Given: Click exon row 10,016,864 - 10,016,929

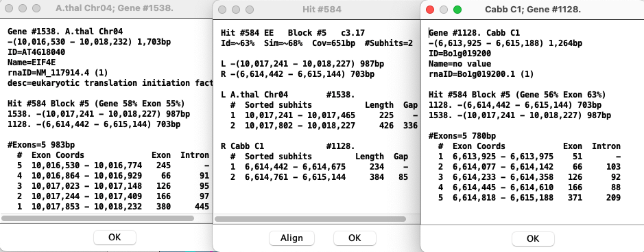Looking at the screenshot, I should (113, 176).
